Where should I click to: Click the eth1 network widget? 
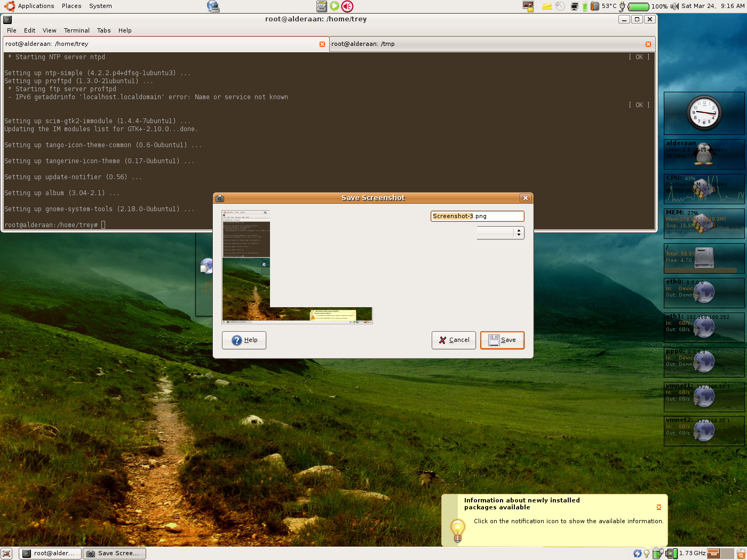[x=704, y=327]
